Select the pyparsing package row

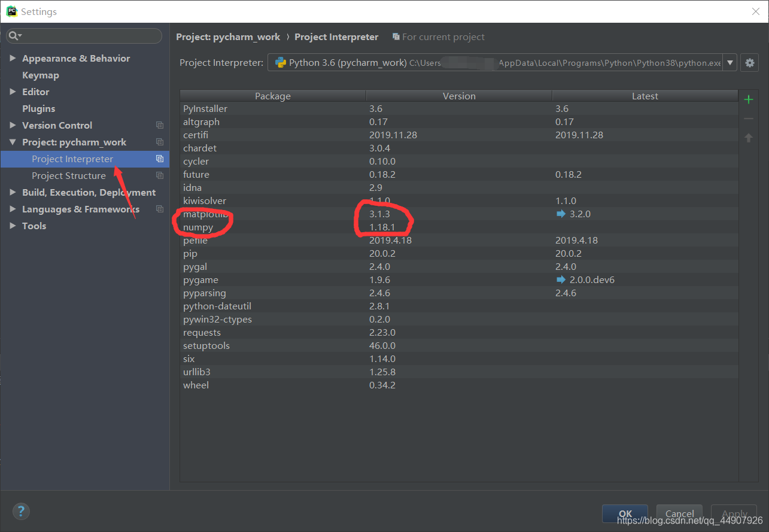click(x=459, y=293)
